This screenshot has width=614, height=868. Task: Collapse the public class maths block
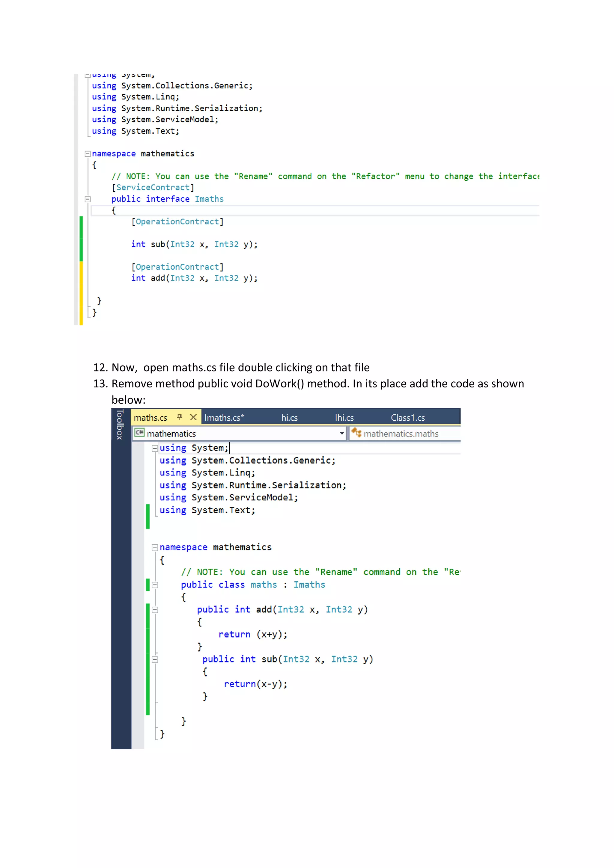[x=154, y=585]
